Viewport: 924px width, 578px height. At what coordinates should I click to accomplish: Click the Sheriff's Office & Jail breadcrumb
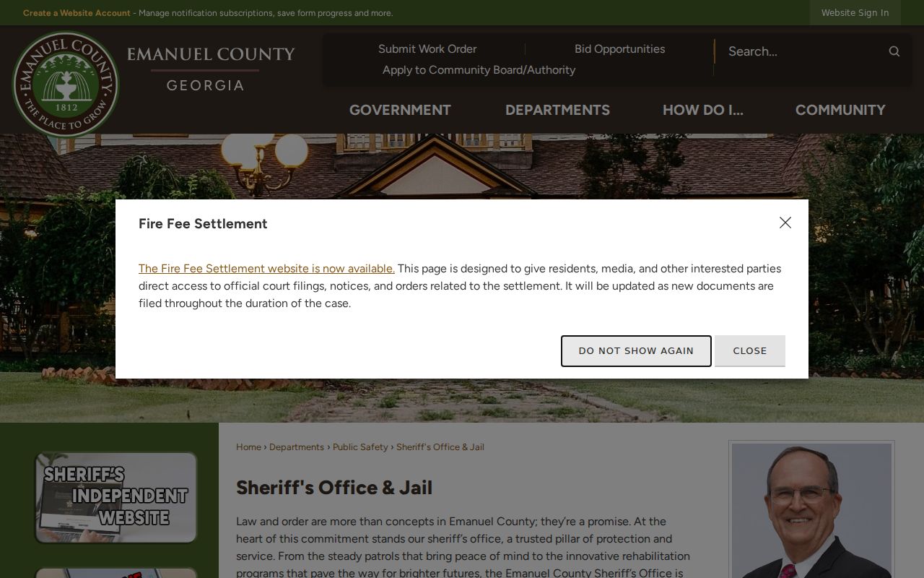click(x=440, y=447)
